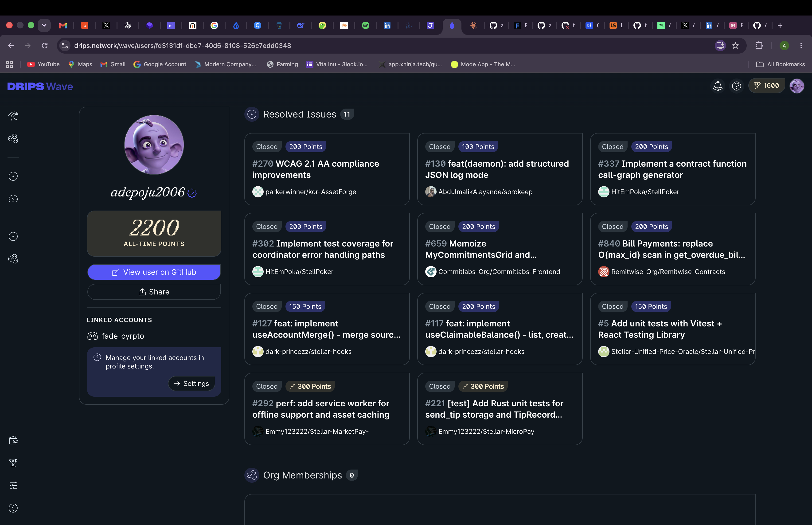Switch to the ChatGPT tab

[x=128, y=25]
